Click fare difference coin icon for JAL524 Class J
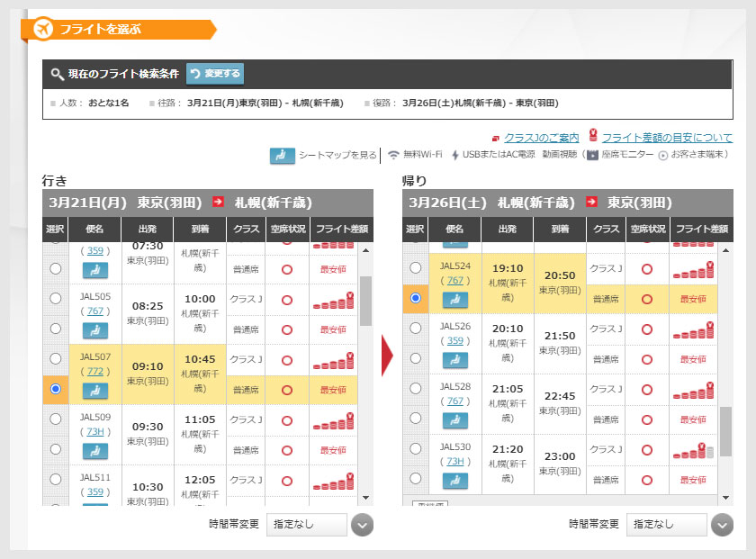This screenshot has width=756, height=559. pos(693,270)
